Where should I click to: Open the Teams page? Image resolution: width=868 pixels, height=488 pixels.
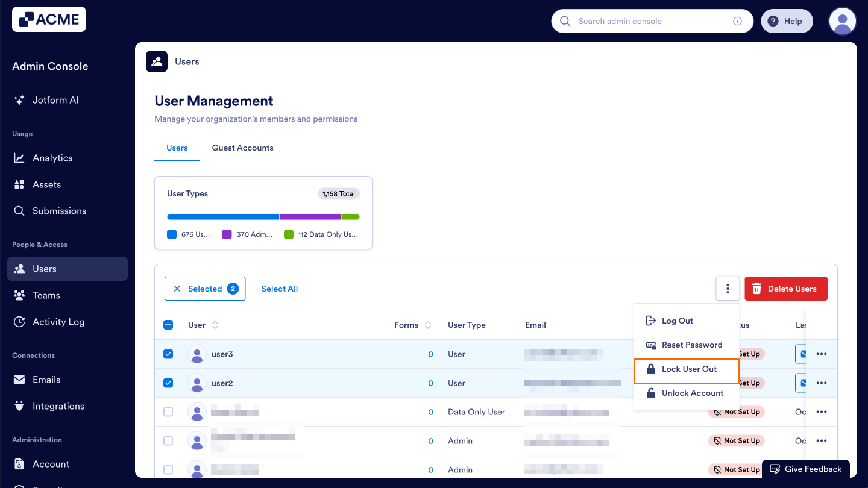(x=45, y=295)
